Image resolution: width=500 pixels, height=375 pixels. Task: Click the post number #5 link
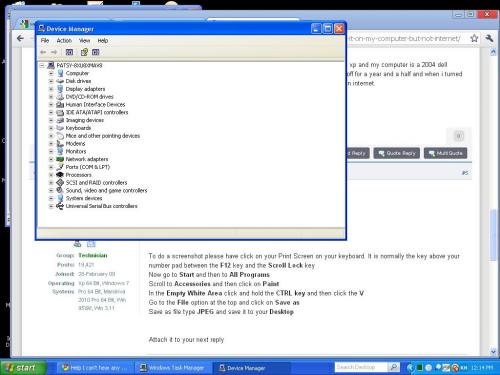[x=465, y=173]
